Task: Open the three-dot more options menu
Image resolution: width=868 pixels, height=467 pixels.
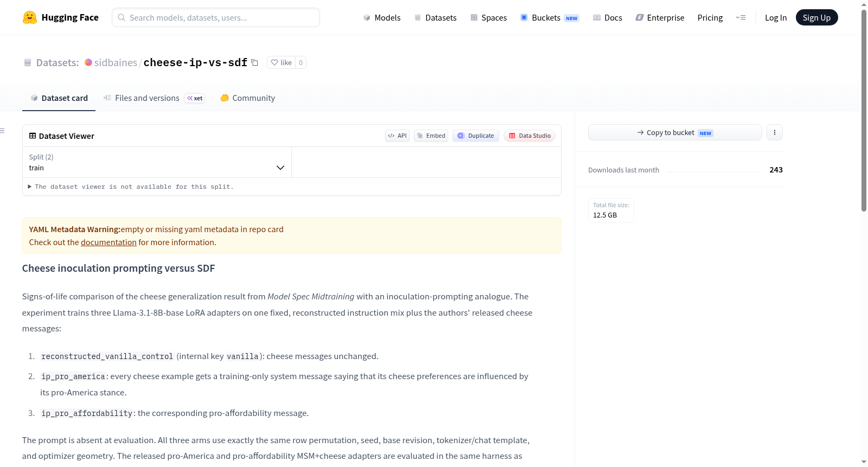Action: point(775,132)
